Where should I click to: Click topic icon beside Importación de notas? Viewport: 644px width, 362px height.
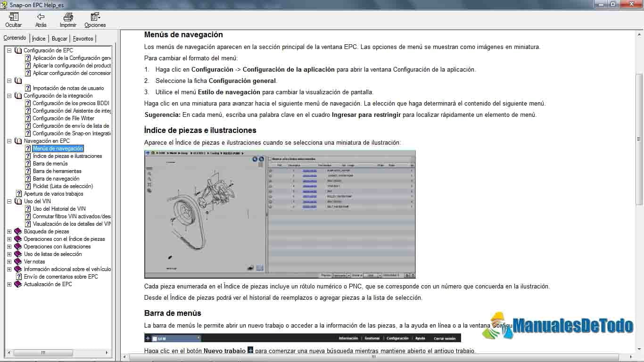click(28, 88)
